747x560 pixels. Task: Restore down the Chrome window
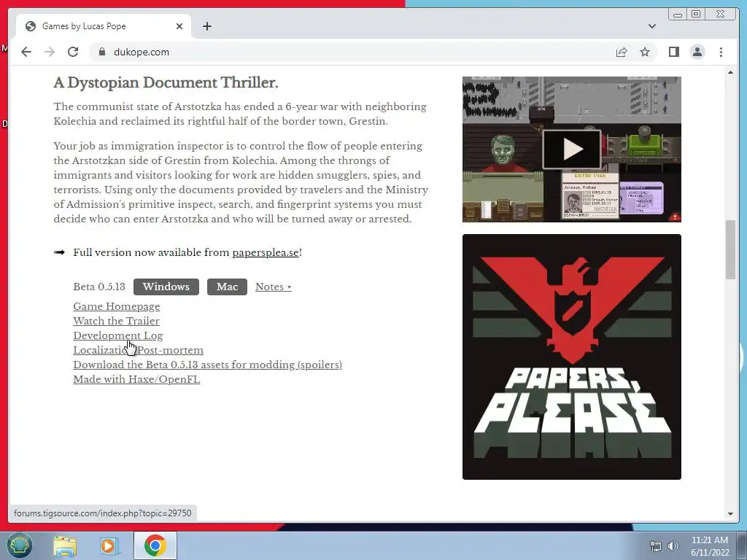coord(696,15)
